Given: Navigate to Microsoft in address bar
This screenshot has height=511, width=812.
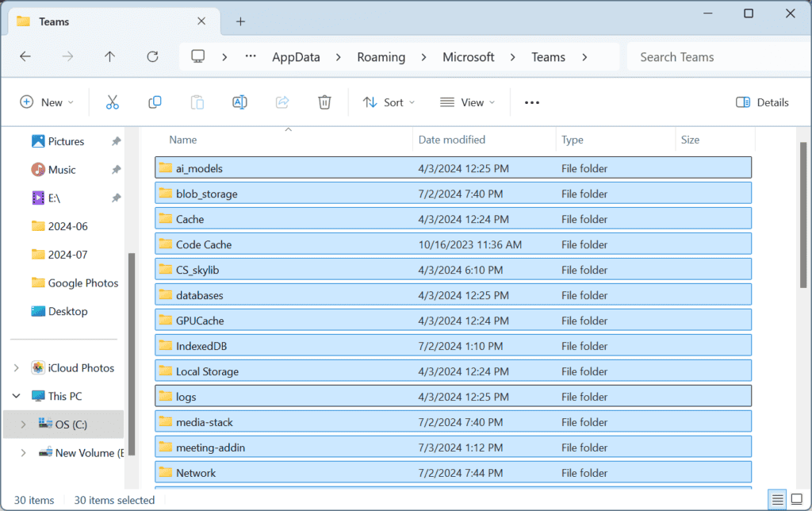Looking at the screenshot, I should click(x=468, y=57).
